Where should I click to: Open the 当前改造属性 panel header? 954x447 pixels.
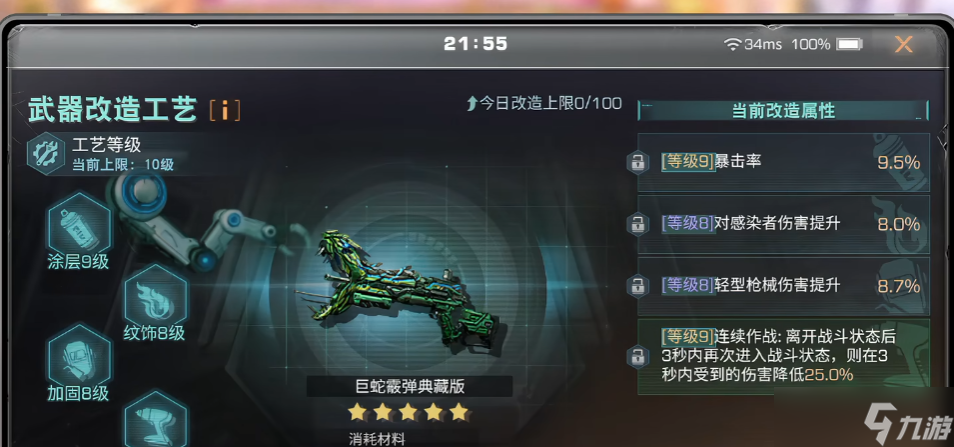click(783, 111)
